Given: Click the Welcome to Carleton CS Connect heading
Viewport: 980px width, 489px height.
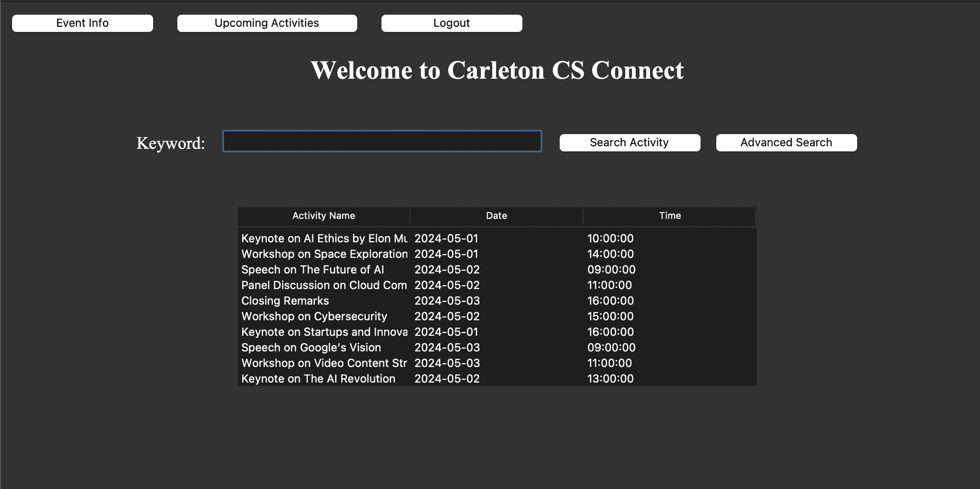Looking at the screenshot, I should 497,70.
